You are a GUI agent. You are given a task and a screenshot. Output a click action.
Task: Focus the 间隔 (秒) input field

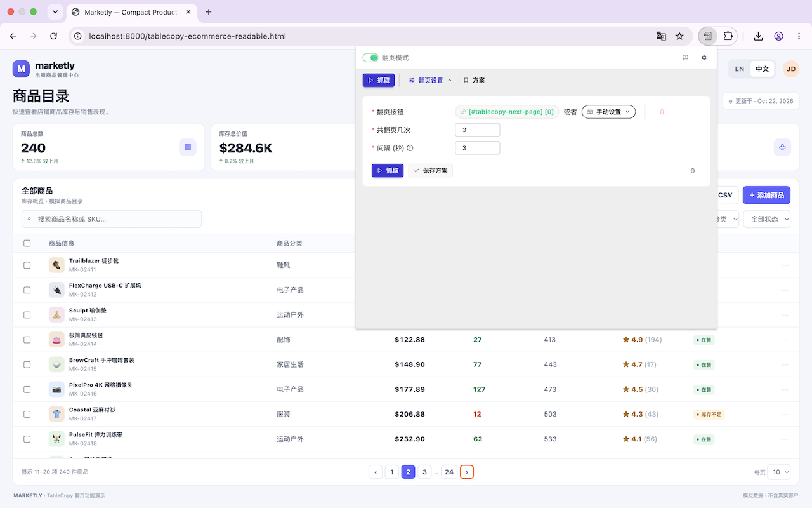coord(478,148)
